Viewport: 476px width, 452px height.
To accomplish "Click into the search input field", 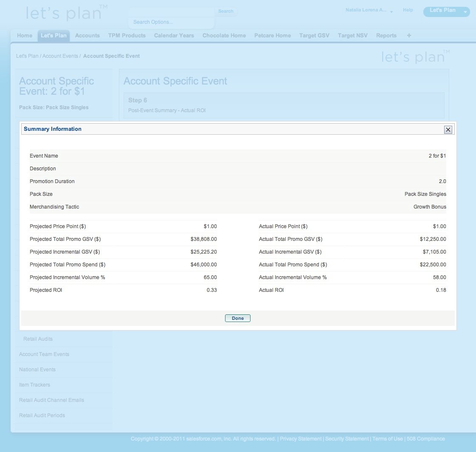I will tap(172, 11).
